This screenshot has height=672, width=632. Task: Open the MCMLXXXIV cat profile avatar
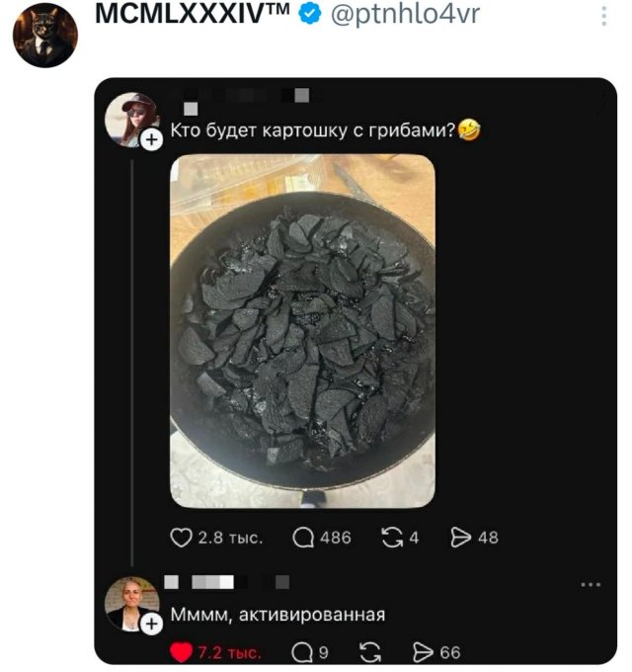[x=45, y=36]
